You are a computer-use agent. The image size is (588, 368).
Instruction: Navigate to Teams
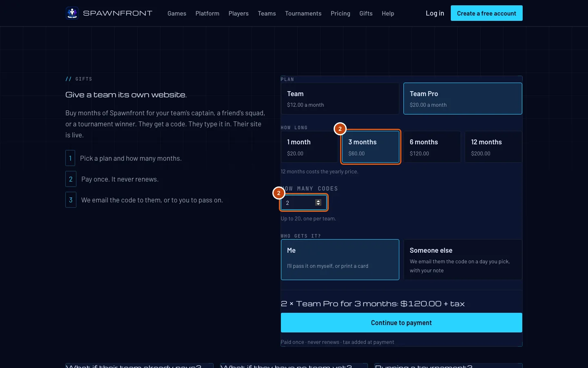click(x=267, y=13)
